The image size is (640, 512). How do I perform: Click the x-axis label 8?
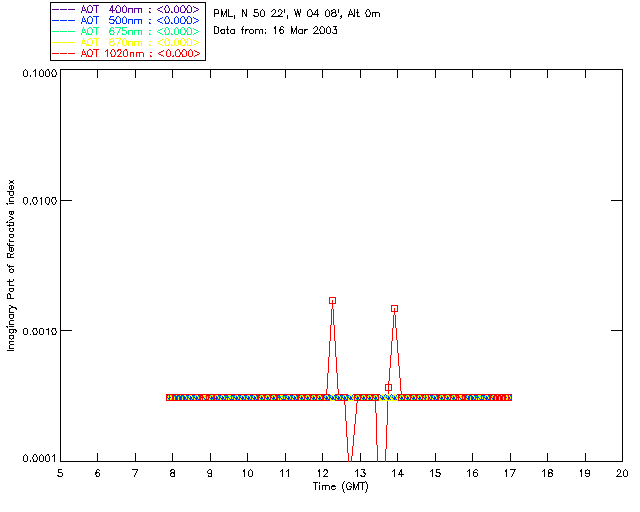[173, 473]
